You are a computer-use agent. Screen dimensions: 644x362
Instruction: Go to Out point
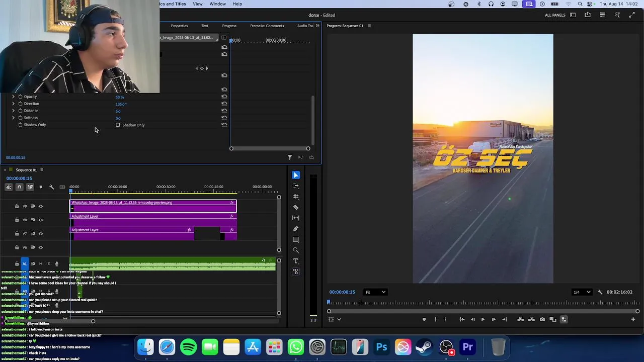[505, 319]
